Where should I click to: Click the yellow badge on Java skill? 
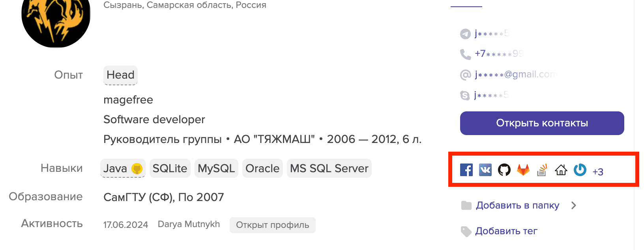(137, 169)
